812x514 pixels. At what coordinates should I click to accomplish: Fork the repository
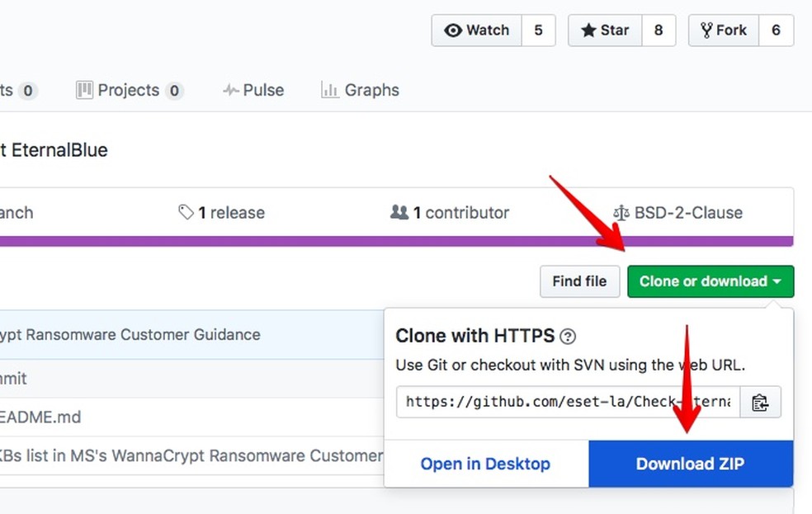[724, 31]
